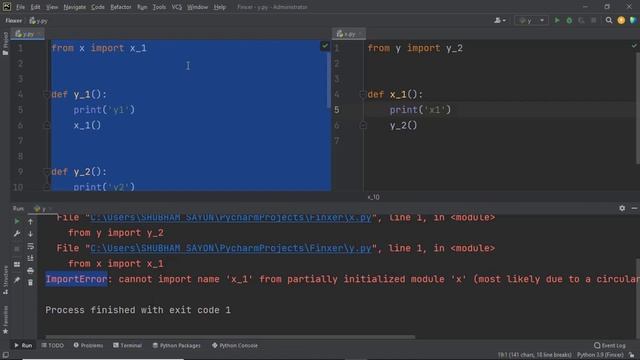The image size is (640, 360).
Task: Open the Window menu
Action: click(198, 7)
